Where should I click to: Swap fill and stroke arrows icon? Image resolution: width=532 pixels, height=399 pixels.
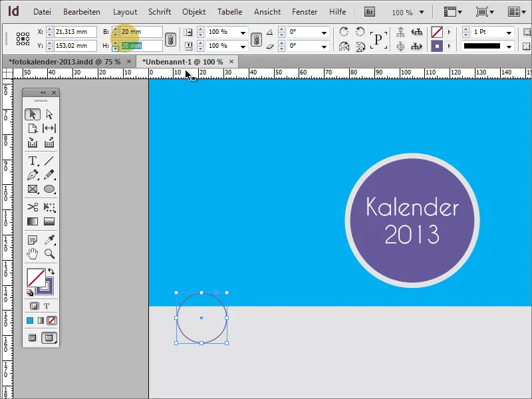pyautogui.click(x=51, y=271)
